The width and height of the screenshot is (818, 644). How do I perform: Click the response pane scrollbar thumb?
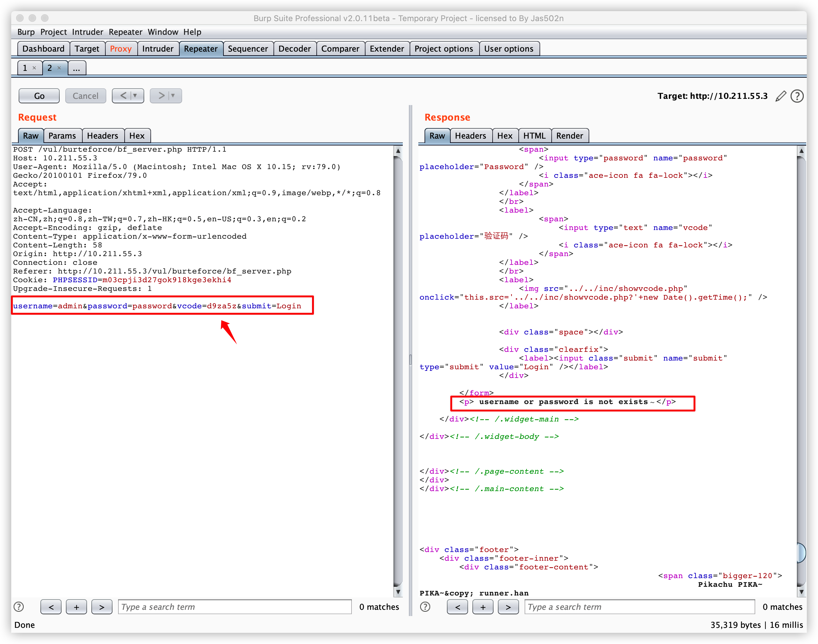(801, 553)
